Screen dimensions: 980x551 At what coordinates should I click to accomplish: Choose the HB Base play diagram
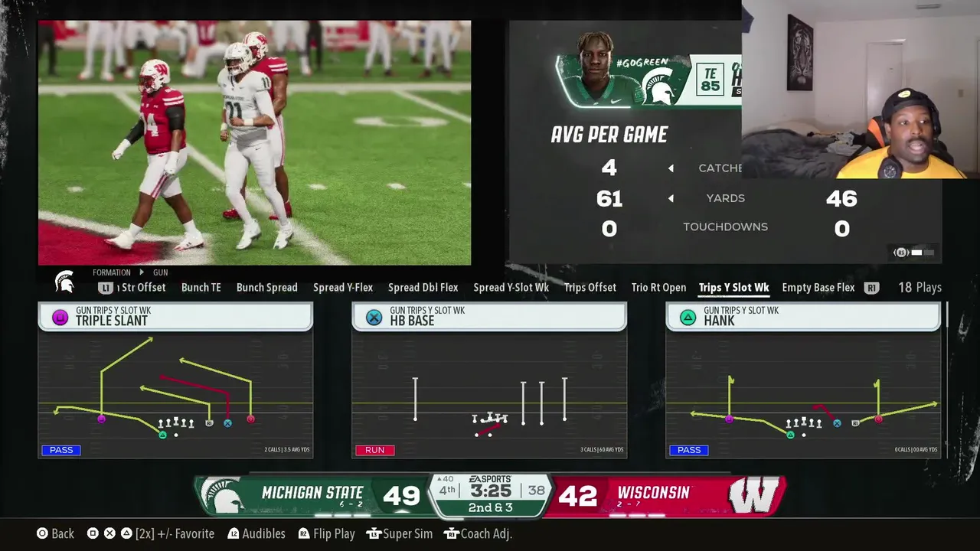[x=489, y=395]
